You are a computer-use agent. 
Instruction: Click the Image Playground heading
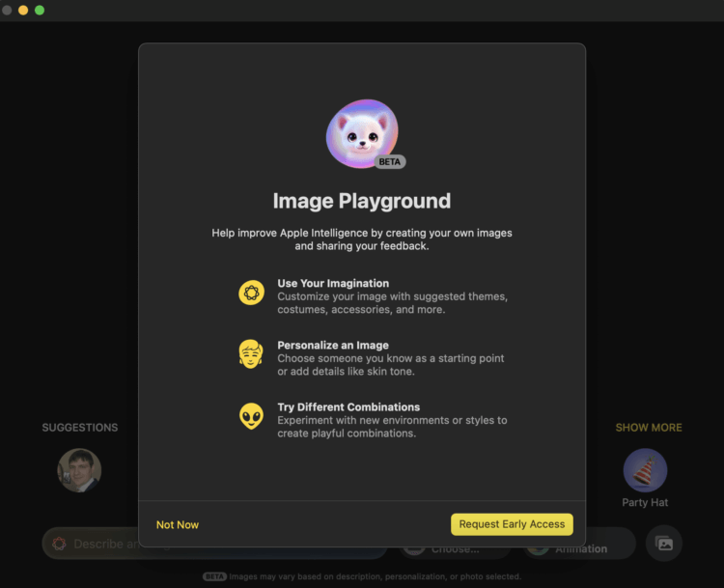point(362,201)
